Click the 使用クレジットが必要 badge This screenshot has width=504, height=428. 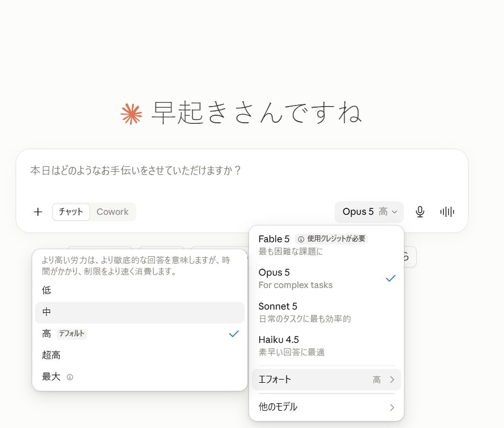tap(331, 239)
